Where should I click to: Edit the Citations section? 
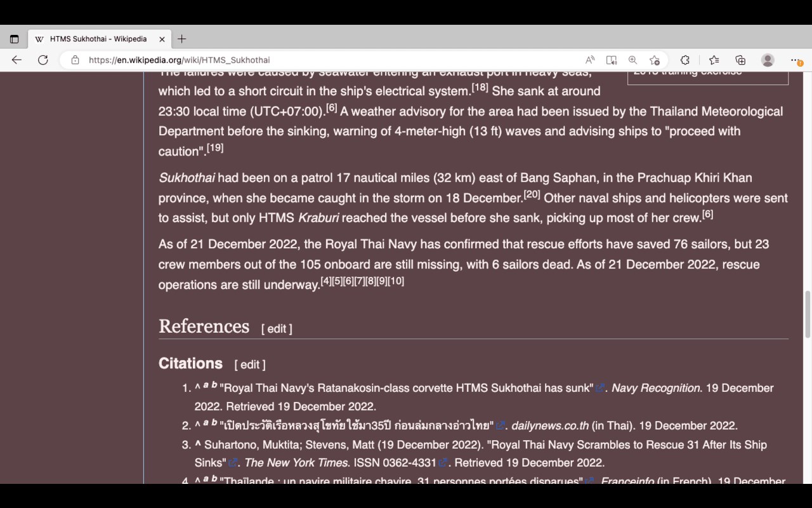point(249,364)
